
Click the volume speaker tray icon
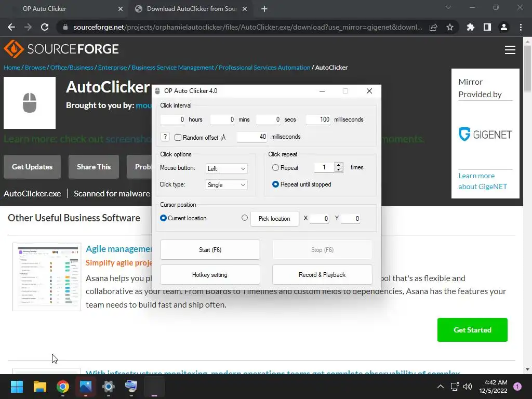coord(468,387)
